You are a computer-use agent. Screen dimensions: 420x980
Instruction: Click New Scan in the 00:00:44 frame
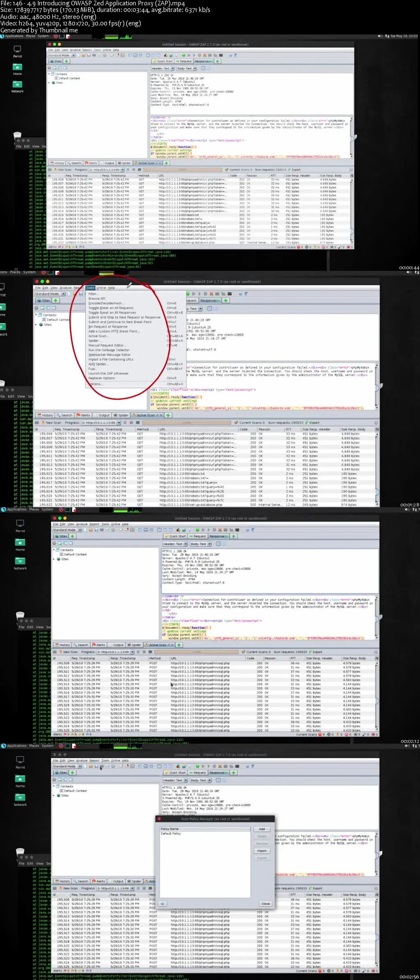coord(62,169)
